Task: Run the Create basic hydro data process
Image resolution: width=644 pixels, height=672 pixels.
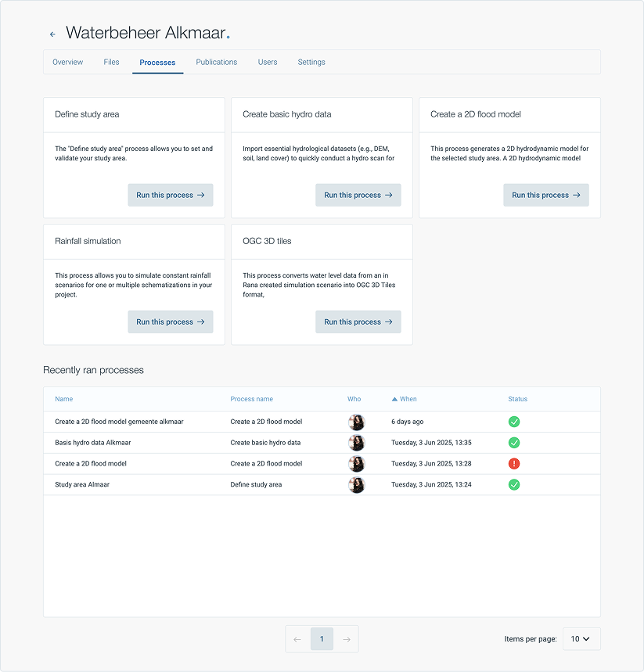Action: coord(358,196)
